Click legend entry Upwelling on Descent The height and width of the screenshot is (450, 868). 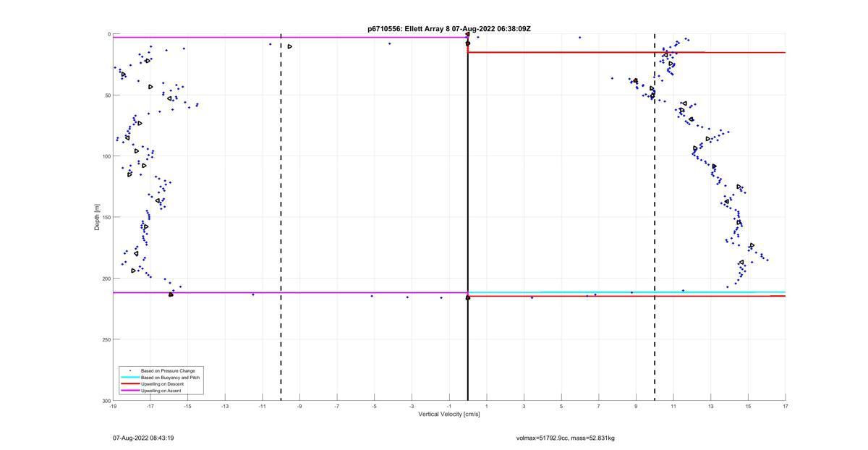coord(163,384)
